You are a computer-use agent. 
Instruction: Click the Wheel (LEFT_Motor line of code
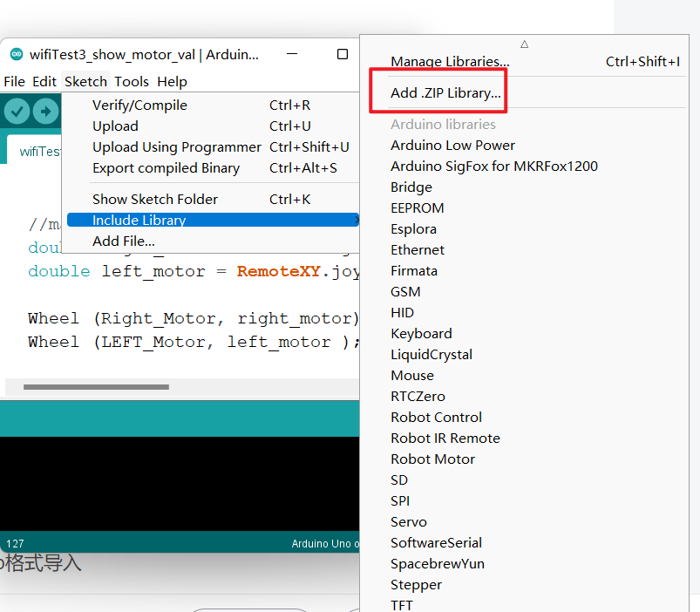194,343
